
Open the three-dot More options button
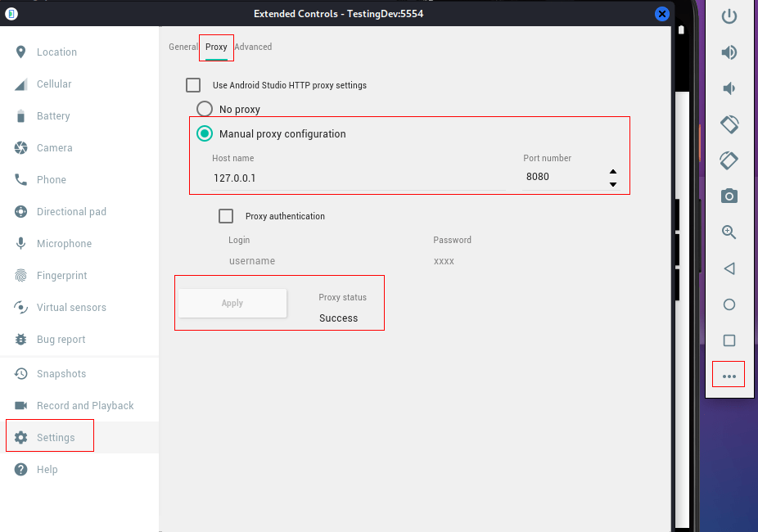pyautogui.click(x=729, y=376)
